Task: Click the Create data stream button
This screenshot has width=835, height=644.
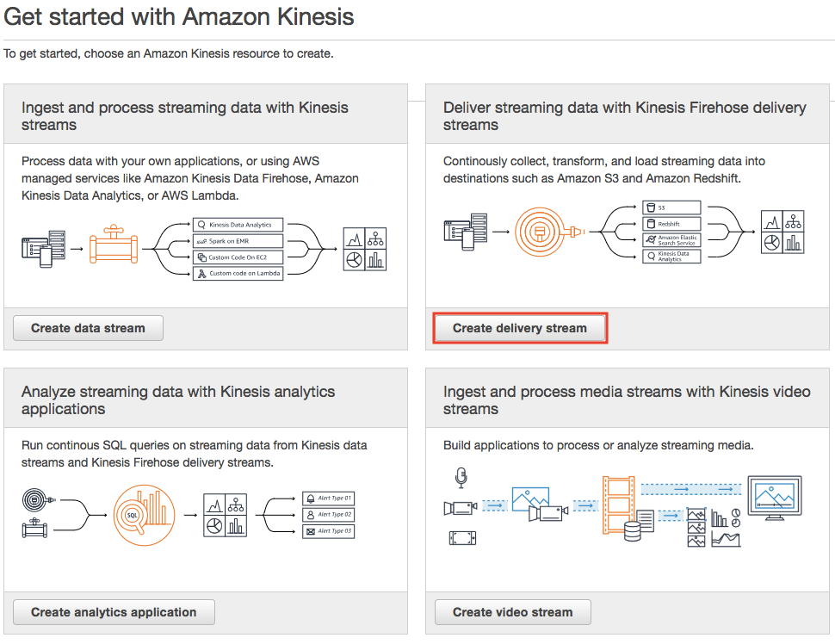Action: [88, 328]
